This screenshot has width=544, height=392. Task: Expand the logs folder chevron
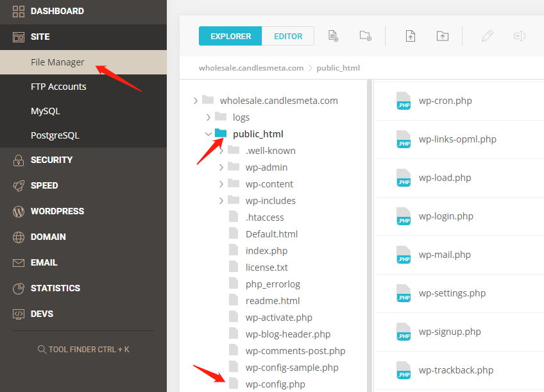click(208, 117)
